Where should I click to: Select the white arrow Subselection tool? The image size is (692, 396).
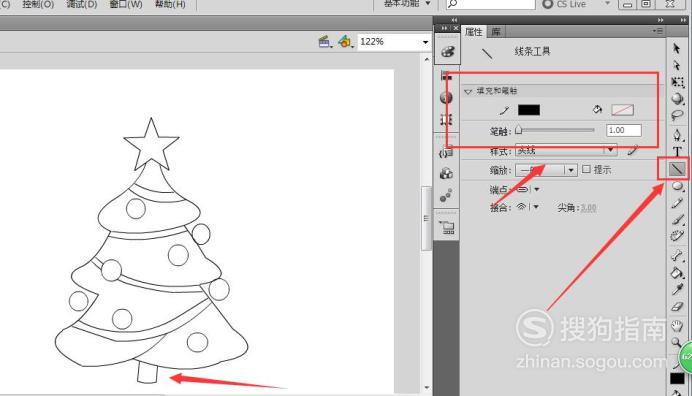tap(677, 65)
